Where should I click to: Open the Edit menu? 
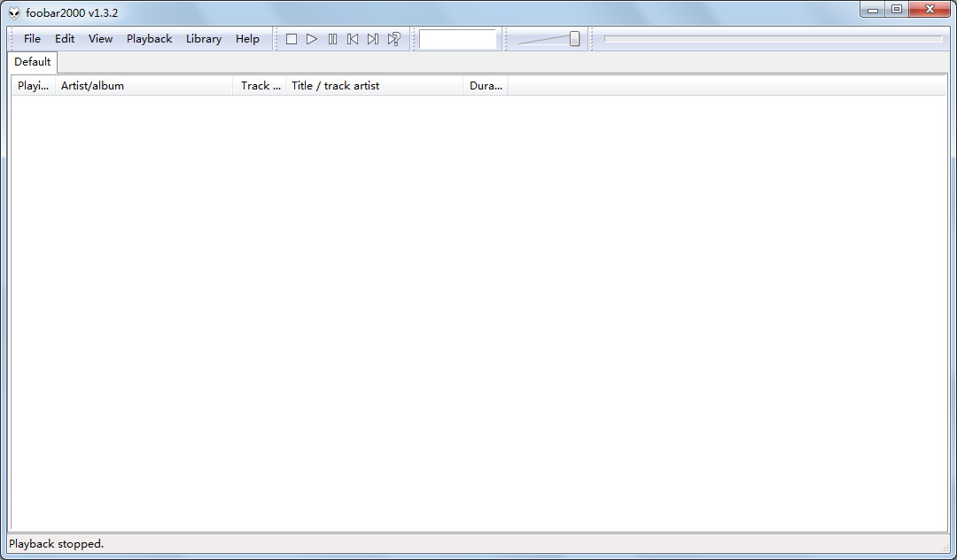65,38
